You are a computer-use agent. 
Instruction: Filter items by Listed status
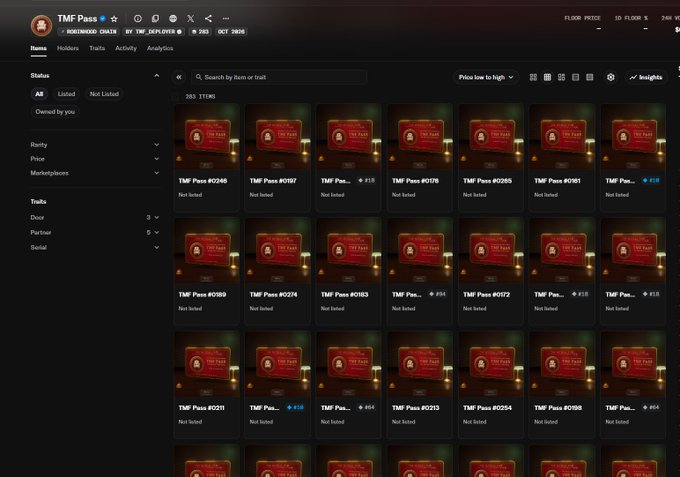pos(66,94)
